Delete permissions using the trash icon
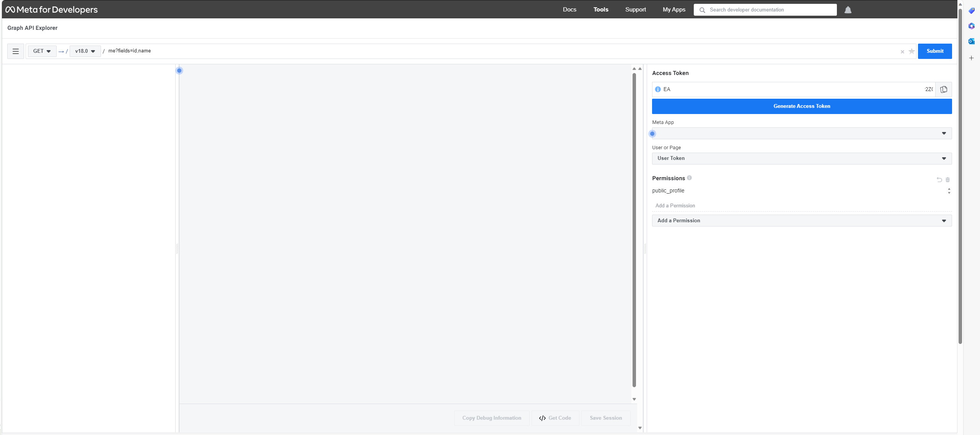980x435 pixels. tap(948, 180)
